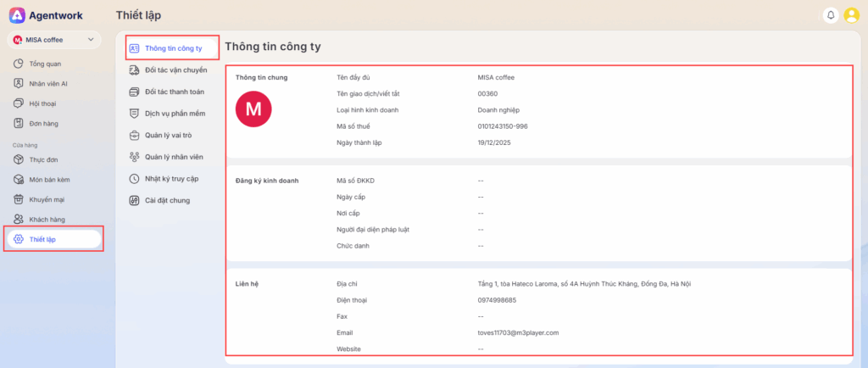Viewport: 868px width, 368px height.
Task: Click the Nhân viên AI icon
Action: pos(19,83)
